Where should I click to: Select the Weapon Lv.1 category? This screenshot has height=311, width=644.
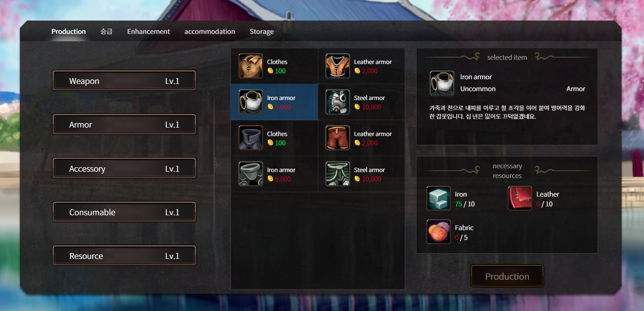tap(124, 81)
